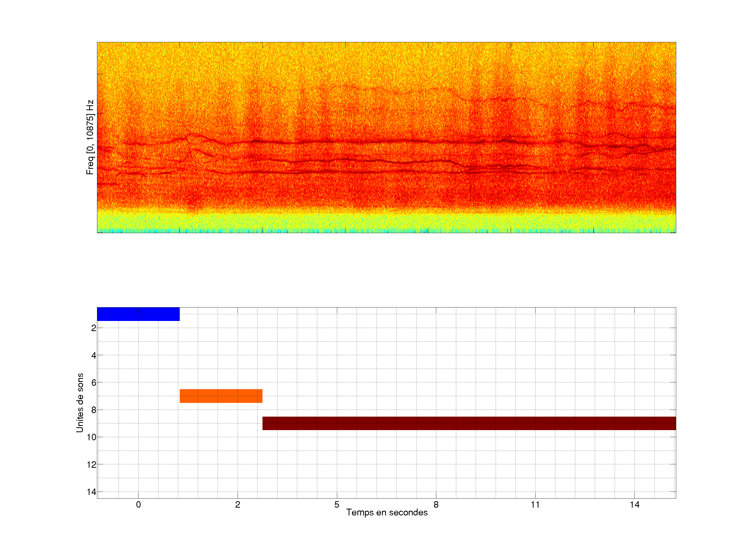Click the x-axis tick label 14

634,505
